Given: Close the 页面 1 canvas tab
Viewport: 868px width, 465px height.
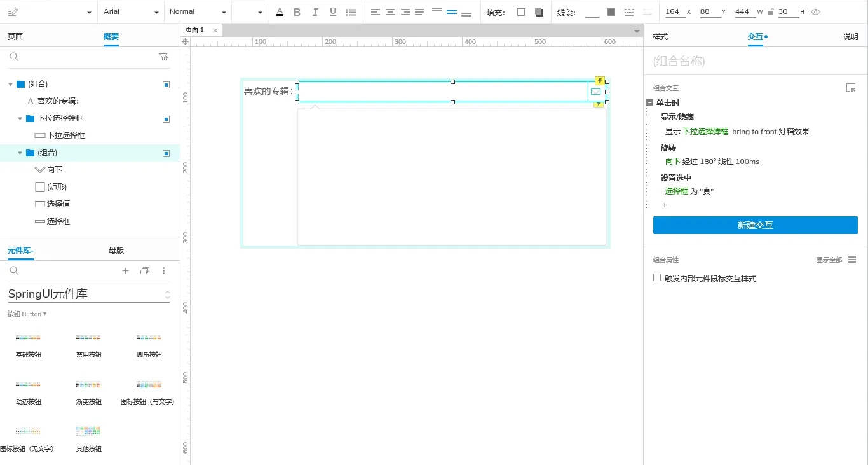Looking at the screenshot, I should click(x=215, y=31).
